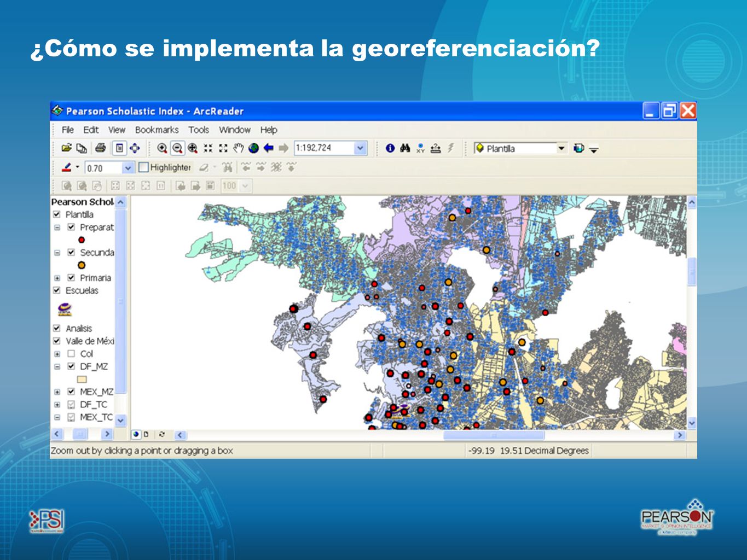Click the Swipe layer icon beside Plantilla
Screen dimensions: 747x560
tap(578, 148)
